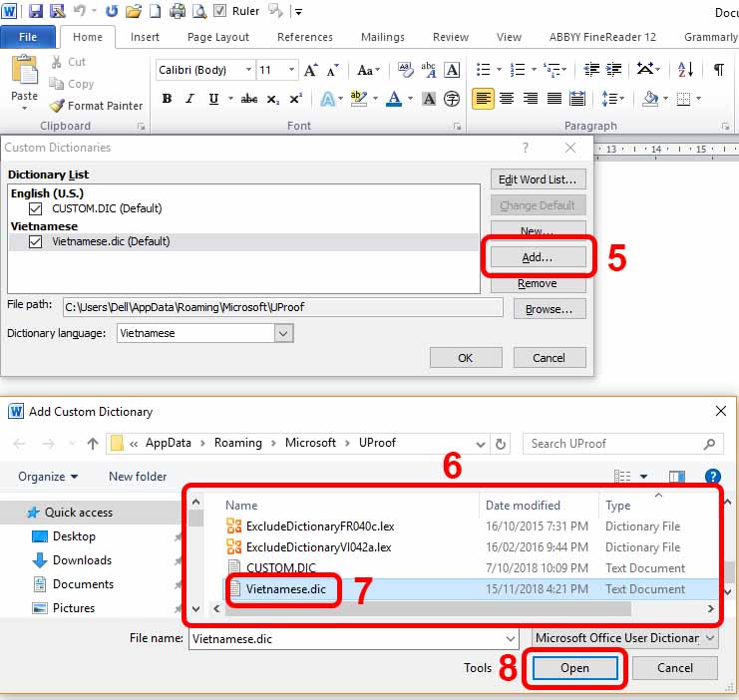The image size is (739, 700).
Task: Increase the paragraph indent
Action: click(x=613, y=70)
